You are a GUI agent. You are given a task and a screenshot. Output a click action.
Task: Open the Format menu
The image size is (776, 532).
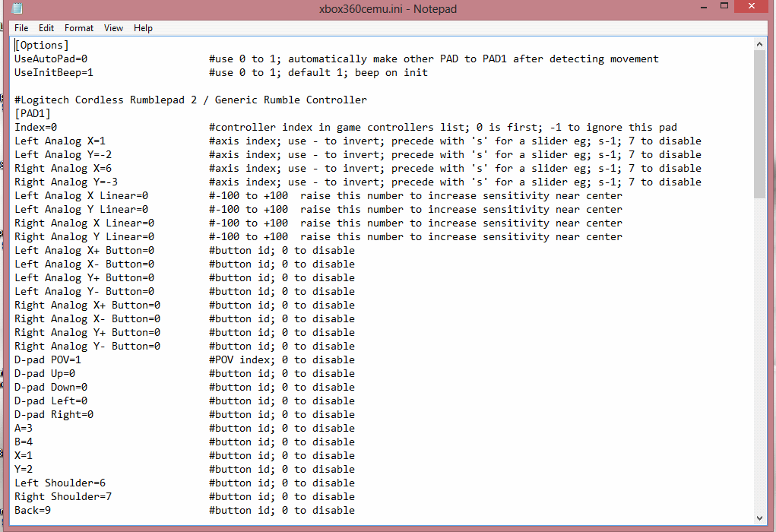(x=79, y=28)
